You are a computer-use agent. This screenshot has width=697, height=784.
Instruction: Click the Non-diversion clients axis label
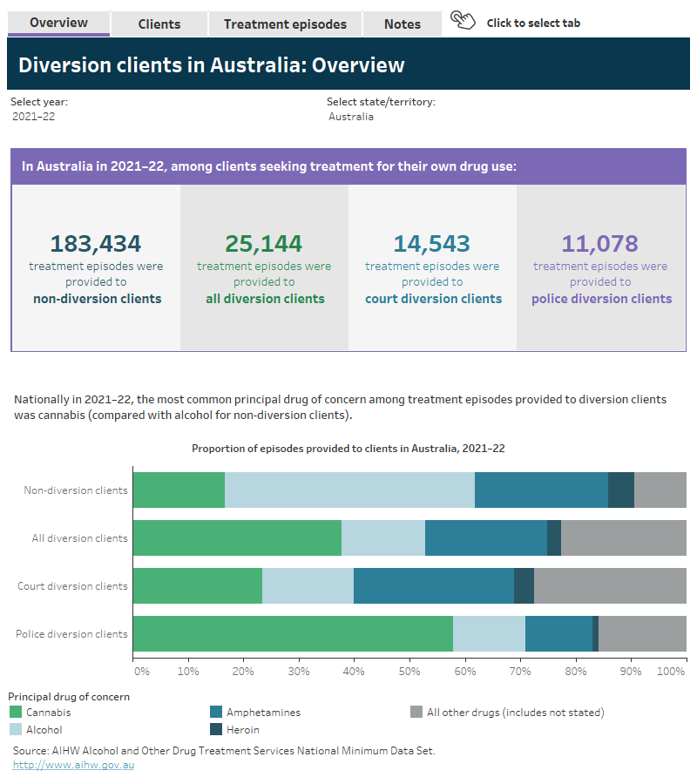tap(77, 490)
